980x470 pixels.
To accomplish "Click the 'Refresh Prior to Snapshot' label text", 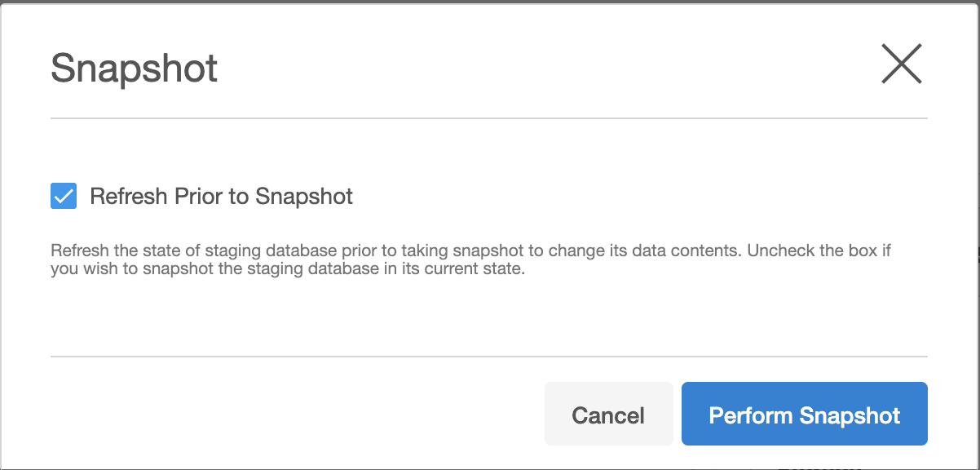I will [221, 197].
